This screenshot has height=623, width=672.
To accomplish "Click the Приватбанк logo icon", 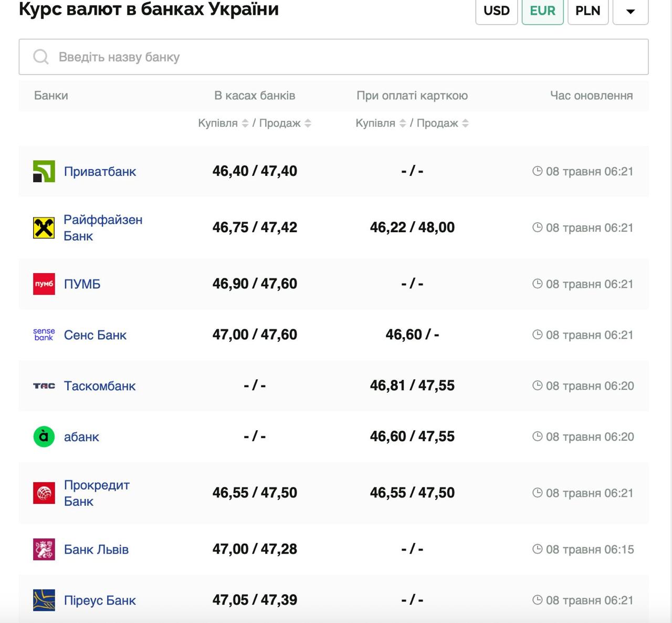I will coord(44,172).
